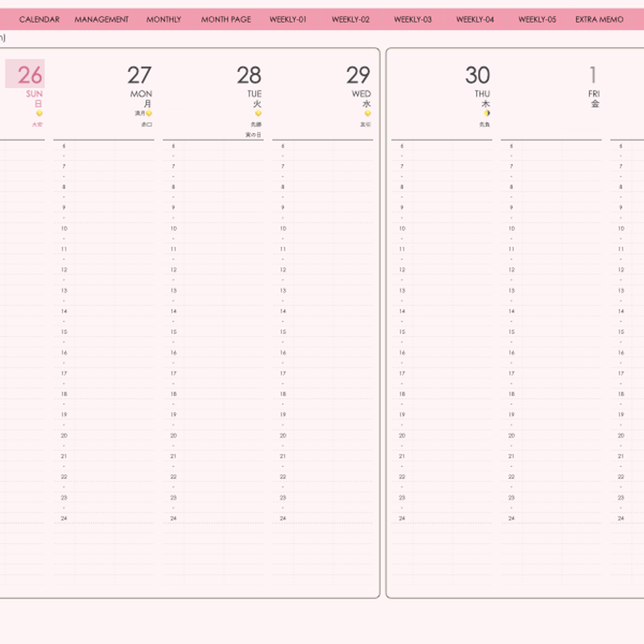
Task: Click the 水 kanji under WED
Action: coord(367,104)
